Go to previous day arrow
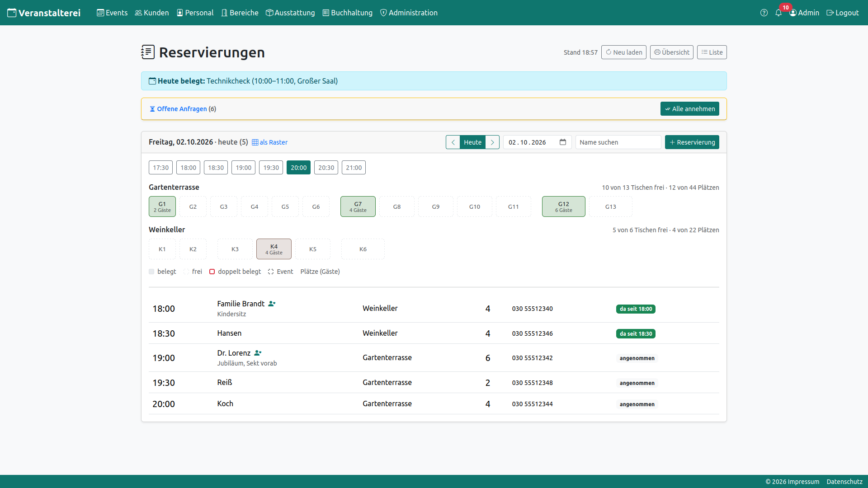This screenshot has height=488, width=868. pos(453,142)
